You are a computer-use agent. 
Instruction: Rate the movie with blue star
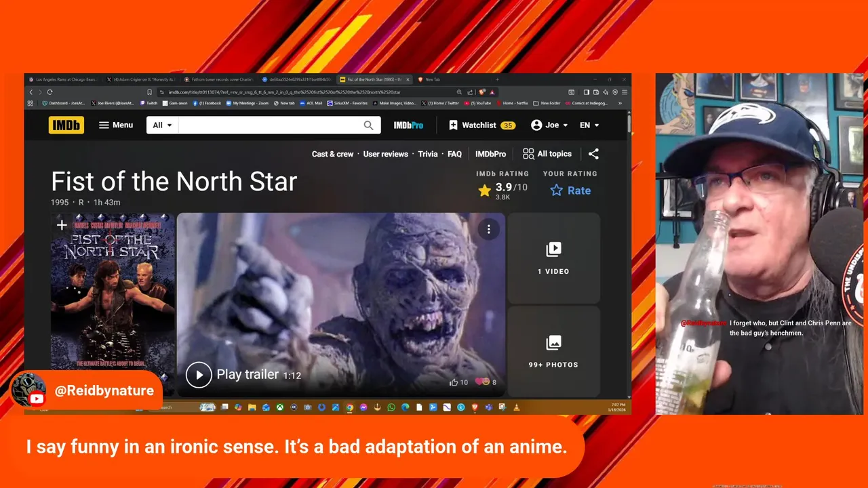[x=570, y=190]
